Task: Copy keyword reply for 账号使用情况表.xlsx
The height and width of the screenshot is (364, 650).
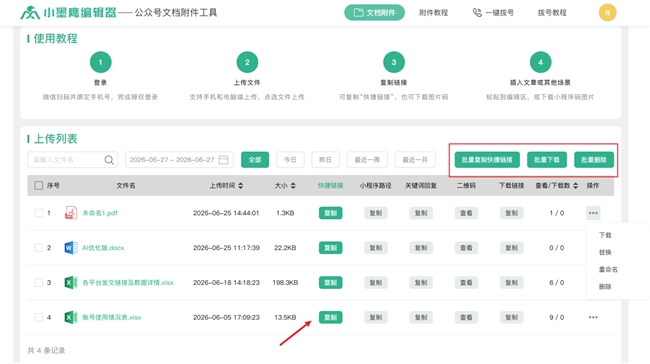Action: point(421,317)
